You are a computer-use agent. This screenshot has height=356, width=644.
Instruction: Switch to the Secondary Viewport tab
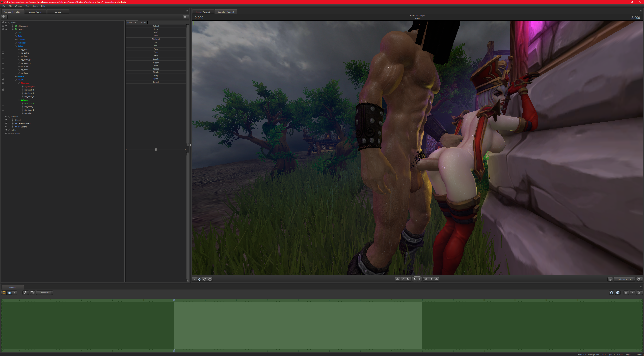pos(226,12)
